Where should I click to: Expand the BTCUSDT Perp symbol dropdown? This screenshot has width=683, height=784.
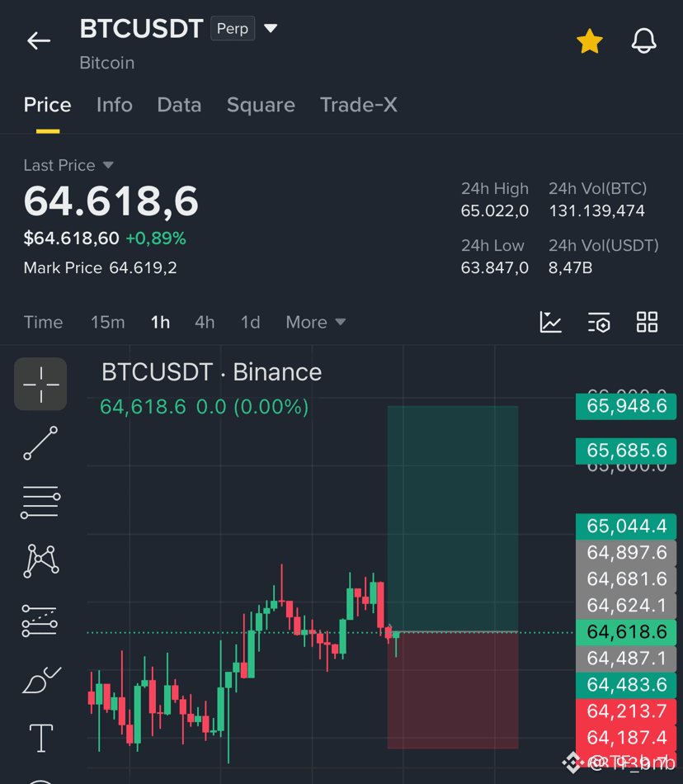(x=271, y=29)
